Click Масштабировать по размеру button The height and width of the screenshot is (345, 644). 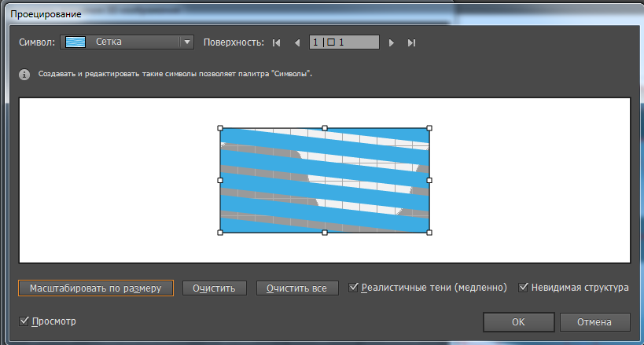click(x=96, y=288)
